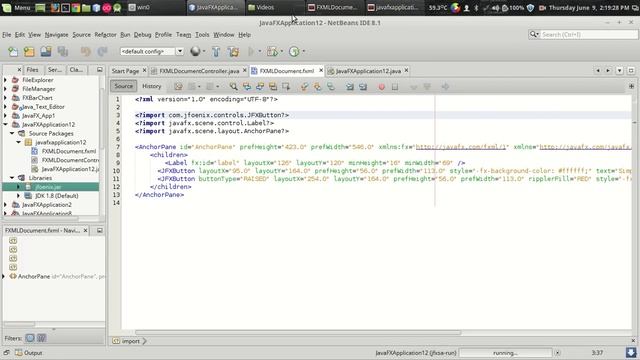
Task: Click the Stop Macro Recording icon
Action: (395, 87)
